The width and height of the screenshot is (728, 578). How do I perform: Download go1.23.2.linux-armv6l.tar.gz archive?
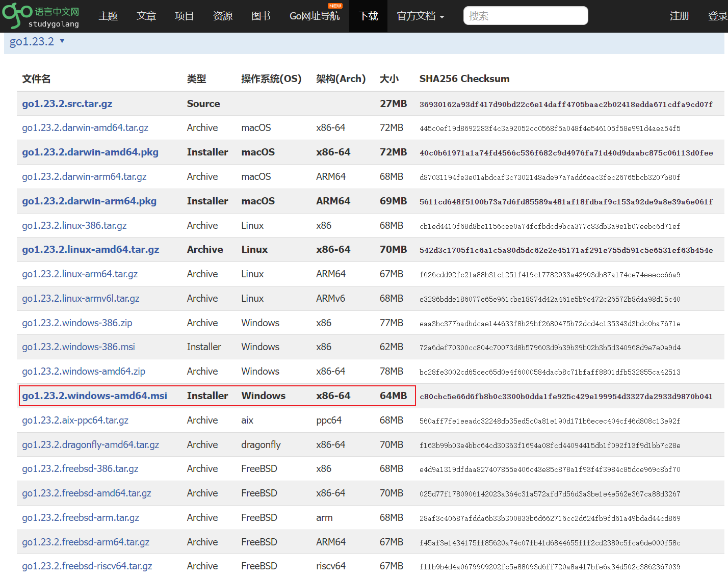(x=81, y=299)
